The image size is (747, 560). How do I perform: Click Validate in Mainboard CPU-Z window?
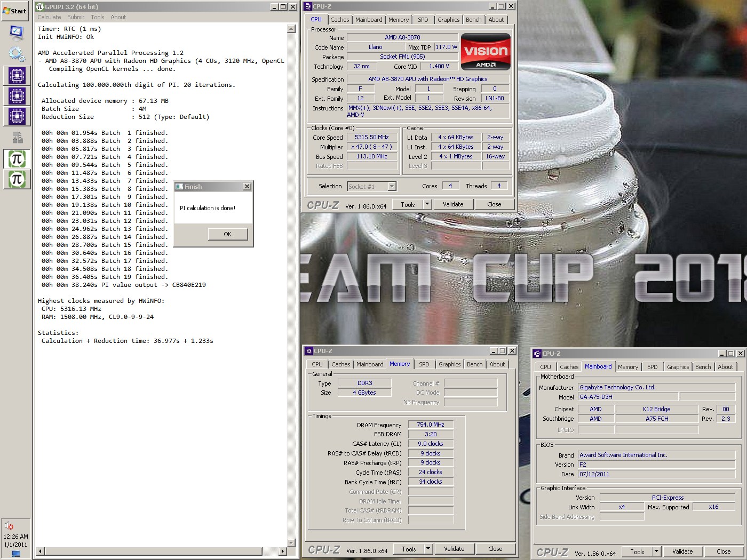pos(682,551)
